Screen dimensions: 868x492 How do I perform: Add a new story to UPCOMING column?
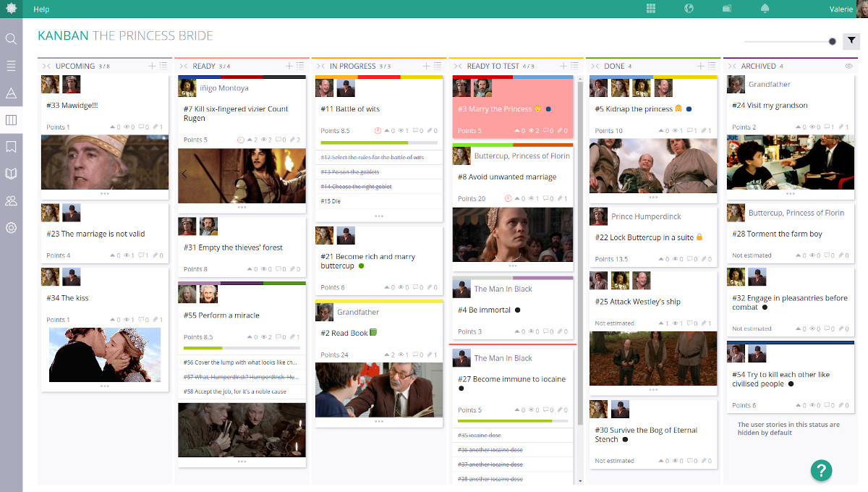pos(152,66)
